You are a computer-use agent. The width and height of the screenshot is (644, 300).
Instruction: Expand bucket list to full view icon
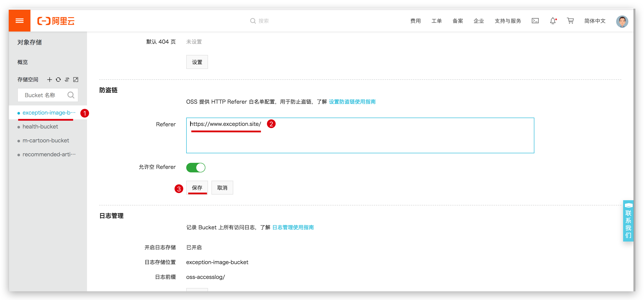point(76,80)
